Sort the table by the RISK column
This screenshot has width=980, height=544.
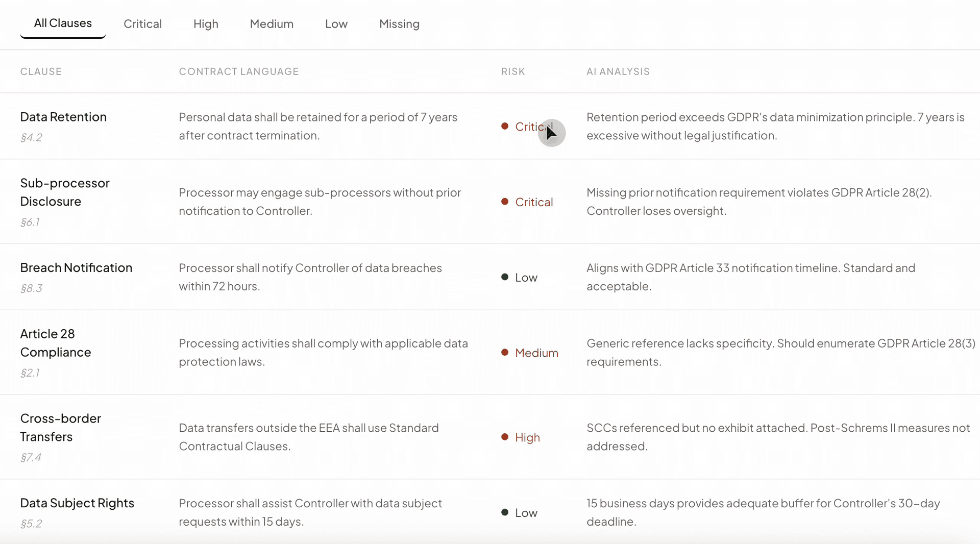click(513, 71)
